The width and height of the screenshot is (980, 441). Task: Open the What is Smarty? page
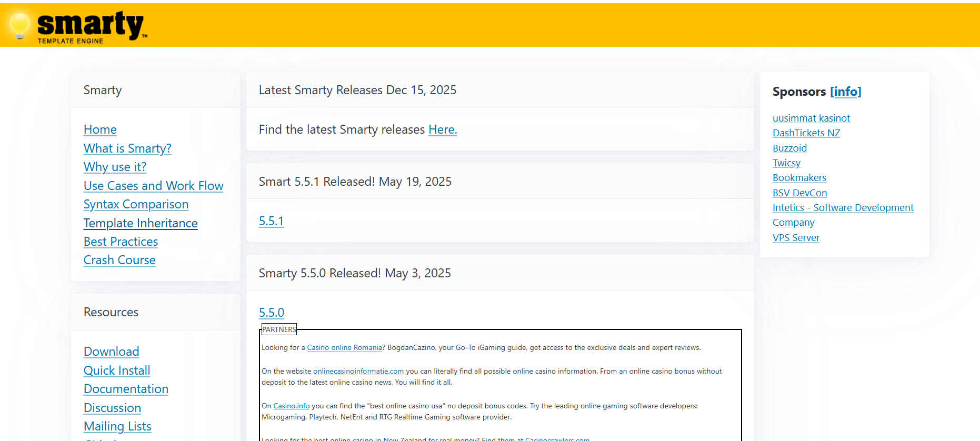[127, 148]
